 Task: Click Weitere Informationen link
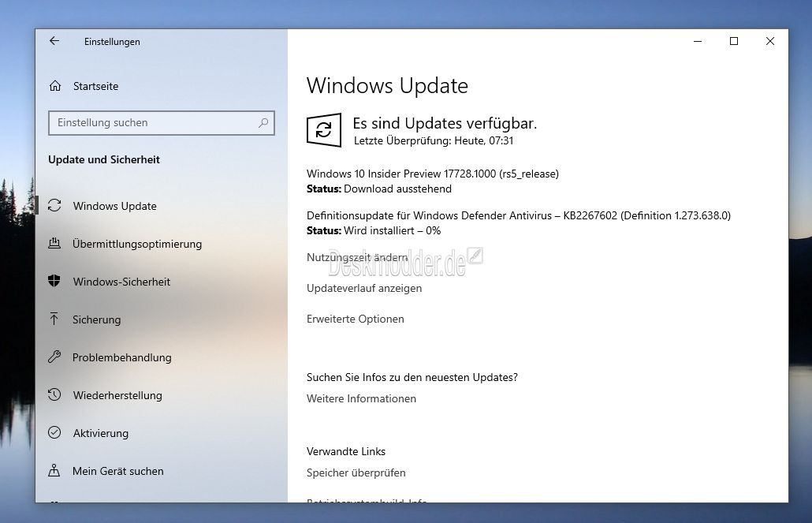tap(361, 398)
